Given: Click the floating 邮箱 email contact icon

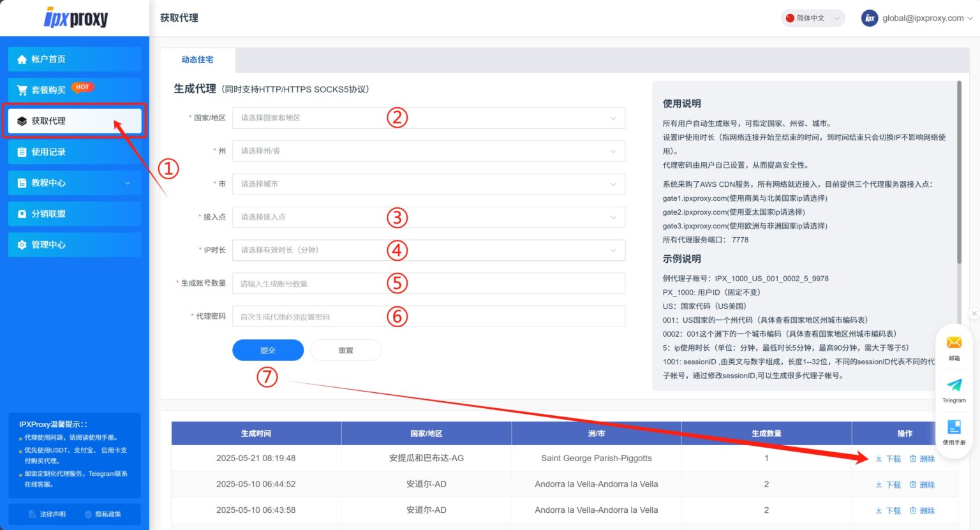Looking at the screenshot, I should click(953, 346).
